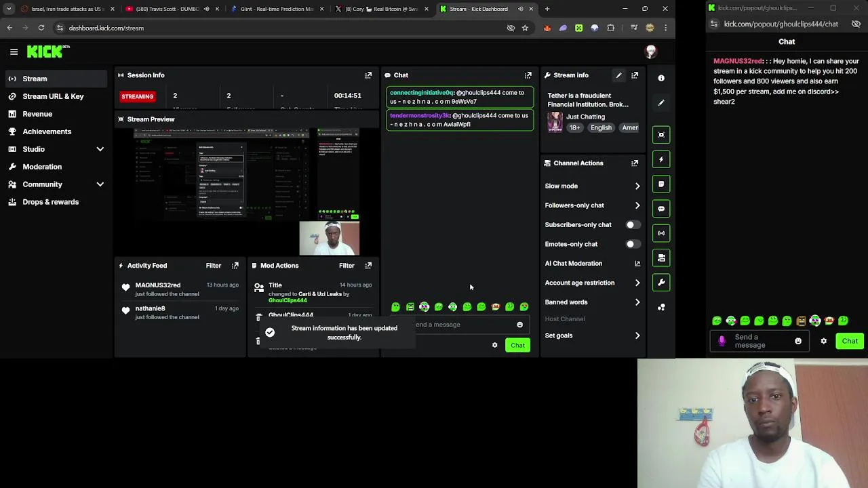
Task: Select Stream in the sidebar
Action: click(56, 79)
